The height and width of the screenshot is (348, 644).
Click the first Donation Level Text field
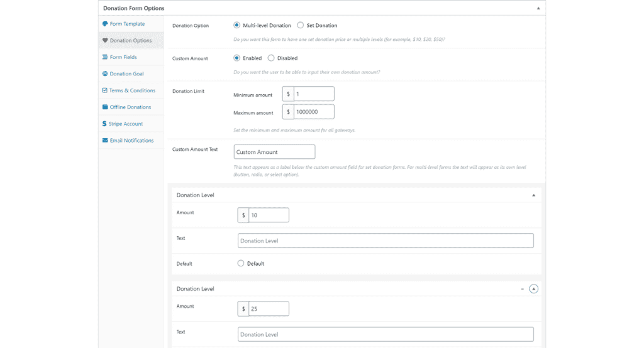coord(386,241)
